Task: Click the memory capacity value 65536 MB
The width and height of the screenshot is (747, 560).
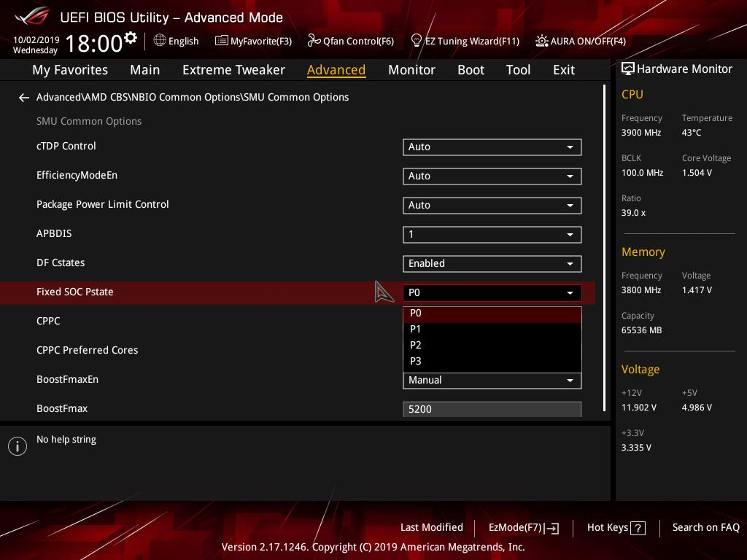Action: [641, 330]
